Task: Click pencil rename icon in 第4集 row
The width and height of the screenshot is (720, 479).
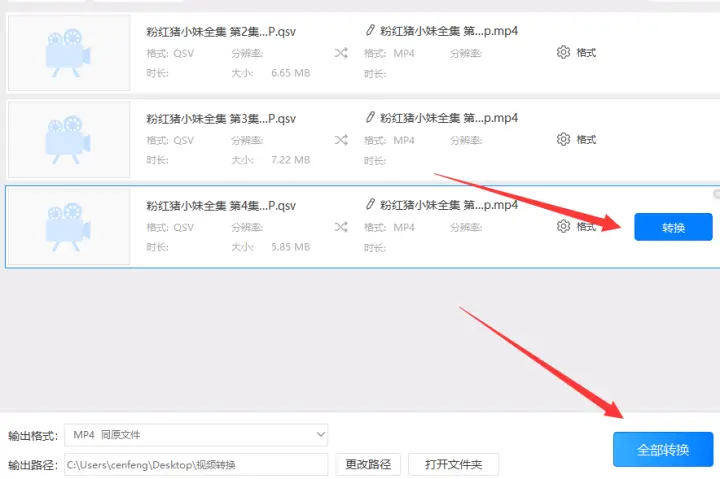Action: (x=370, y=204)
